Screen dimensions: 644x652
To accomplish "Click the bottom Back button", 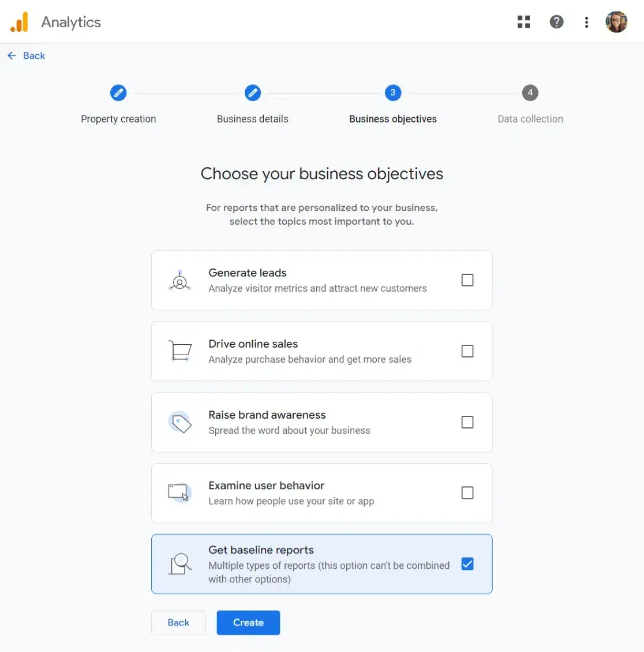I will [178, 623].
